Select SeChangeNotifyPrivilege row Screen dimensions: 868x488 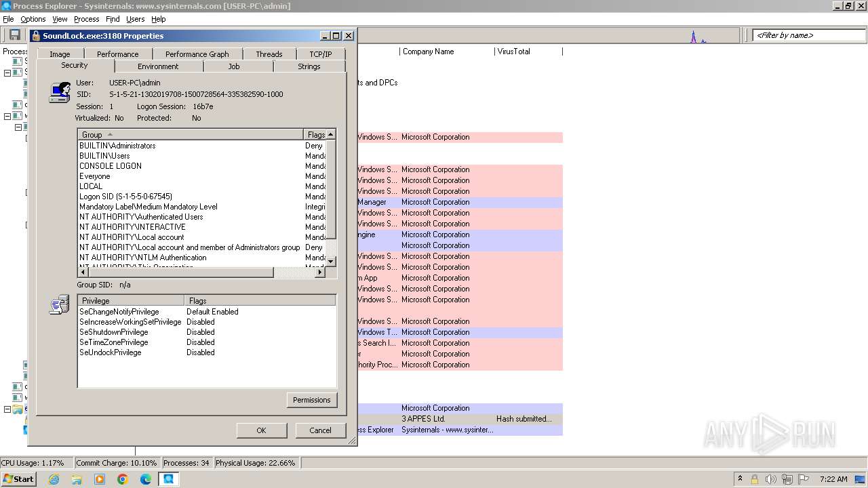[207, 312]
